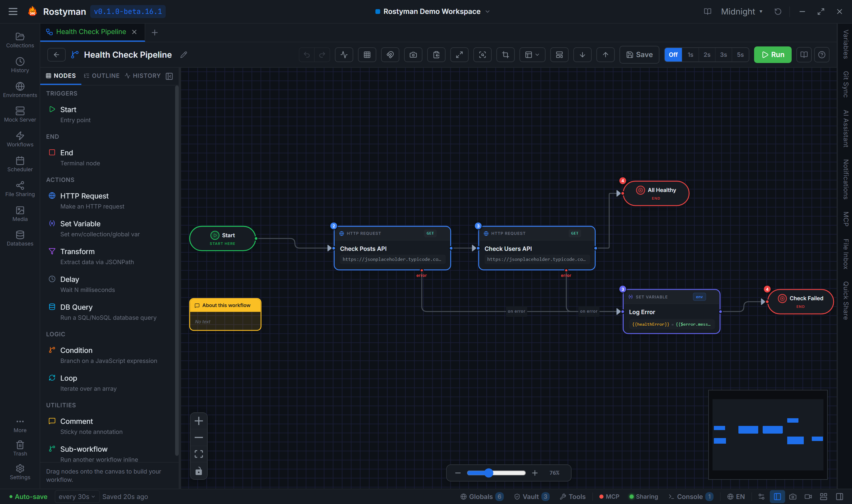
Task: Open Settings in the sidebar
Action: (20, 472)
